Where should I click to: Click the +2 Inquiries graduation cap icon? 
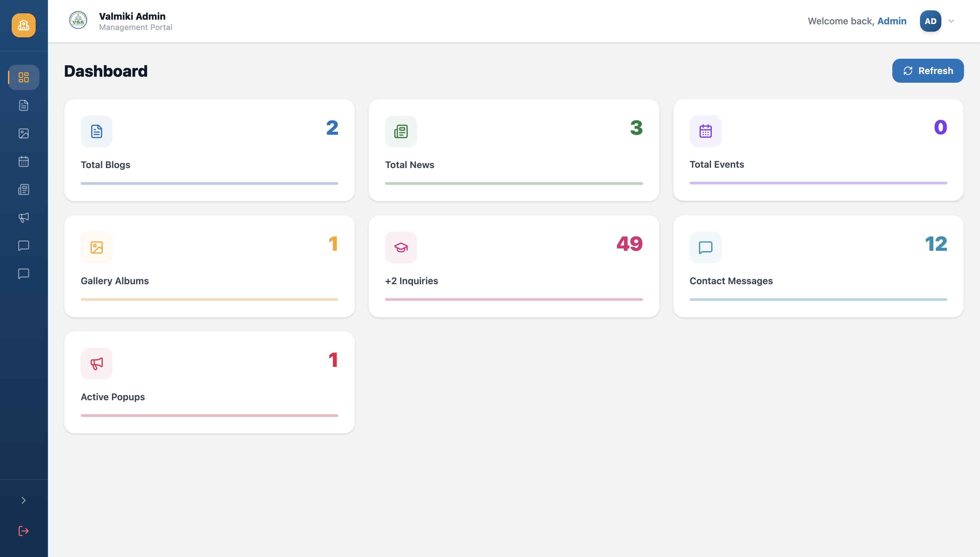pyautogui.click(x=401, y=247)
